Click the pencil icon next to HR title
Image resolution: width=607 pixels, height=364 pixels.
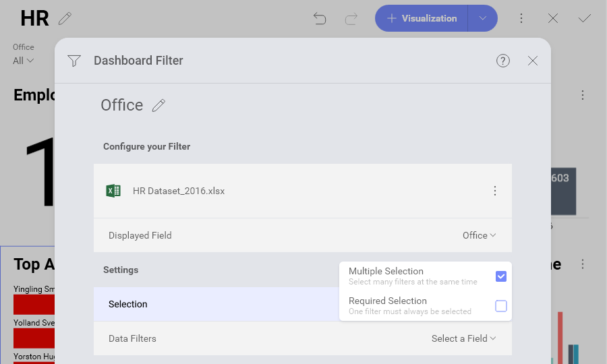[x=65, y=18]
